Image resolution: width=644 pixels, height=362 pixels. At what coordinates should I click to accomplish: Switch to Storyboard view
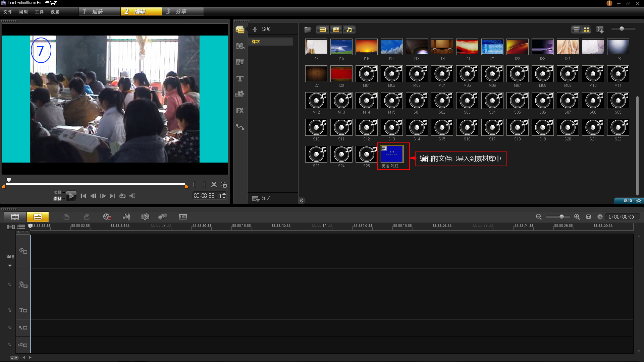click(x=15, y=217)
